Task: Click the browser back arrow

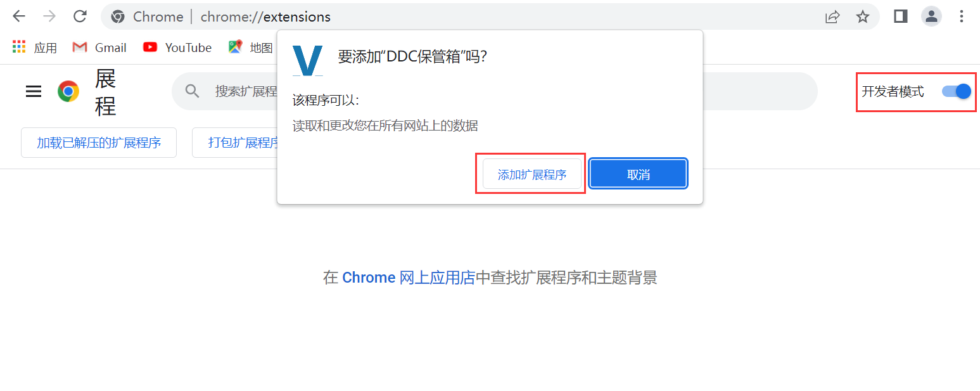Action: [x=19, y=16]
